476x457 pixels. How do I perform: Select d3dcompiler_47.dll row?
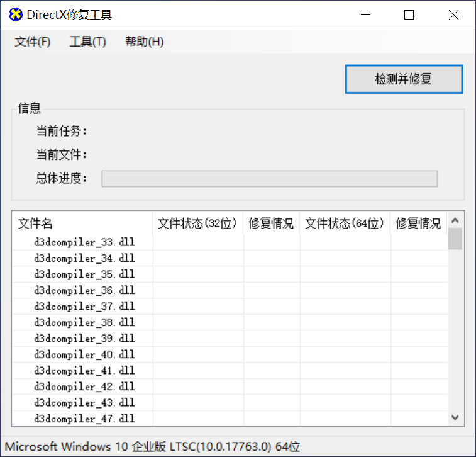click(230, 419)
